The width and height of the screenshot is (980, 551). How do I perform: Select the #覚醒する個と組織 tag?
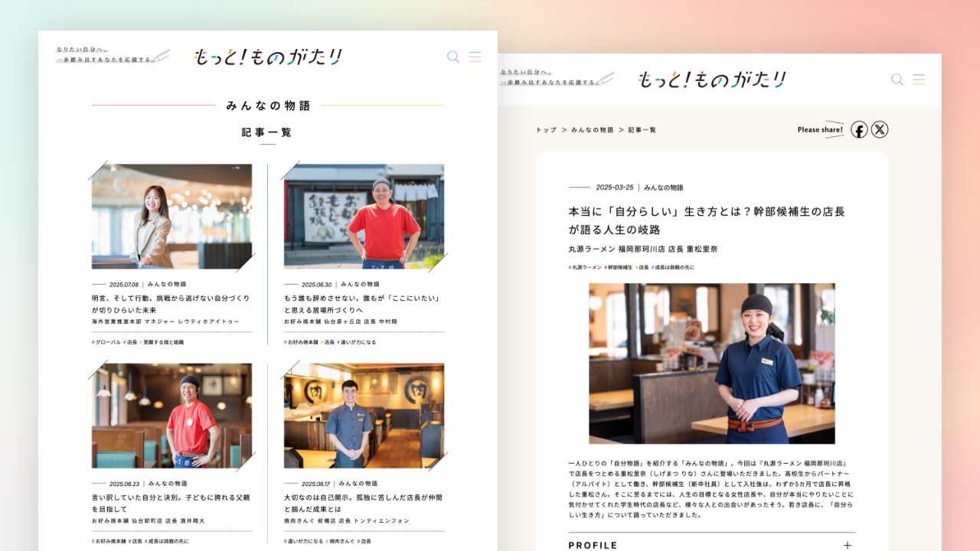point(162,342)
